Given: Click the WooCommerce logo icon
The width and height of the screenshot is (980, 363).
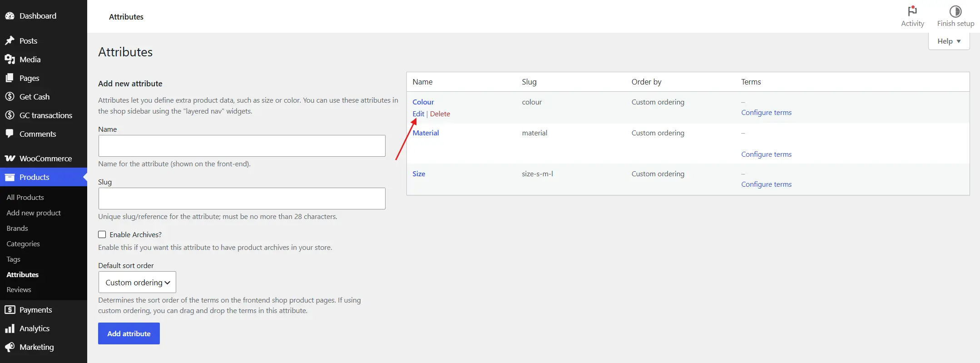Looking at the screenshot, I should (10, 159).
